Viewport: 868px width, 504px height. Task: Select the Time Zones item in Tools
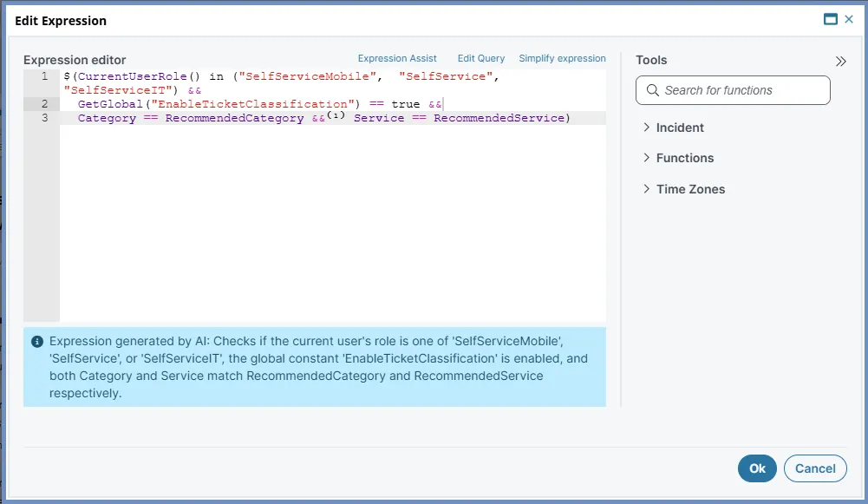click(690, 189)
